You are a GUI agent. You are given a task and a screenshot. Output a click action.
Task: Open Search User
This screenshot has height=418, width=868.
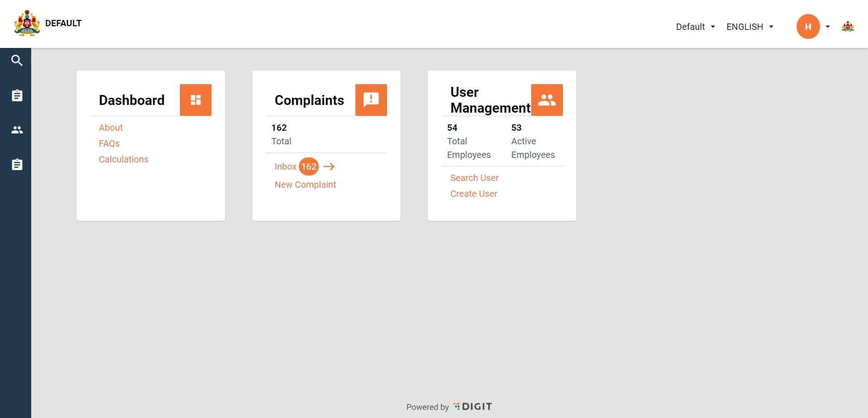pyautogui.click(x=474, y=178)
